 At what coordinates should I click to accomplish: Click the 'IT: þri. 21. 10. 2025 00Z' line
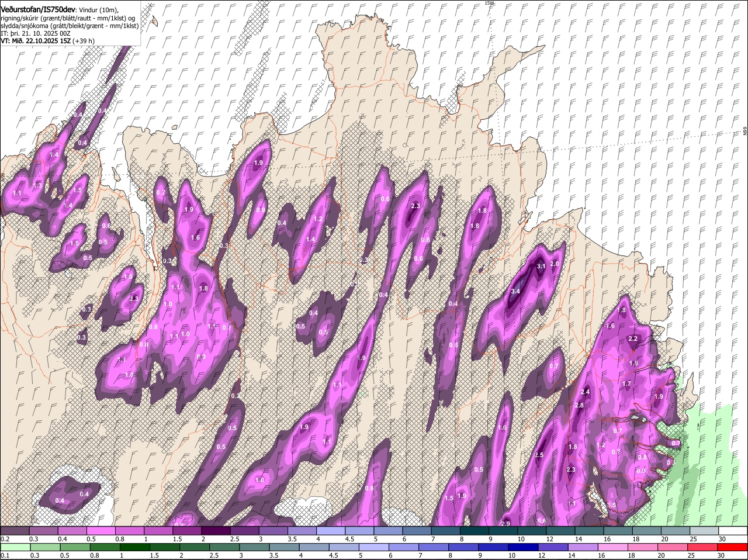click(x=36, y=33)
